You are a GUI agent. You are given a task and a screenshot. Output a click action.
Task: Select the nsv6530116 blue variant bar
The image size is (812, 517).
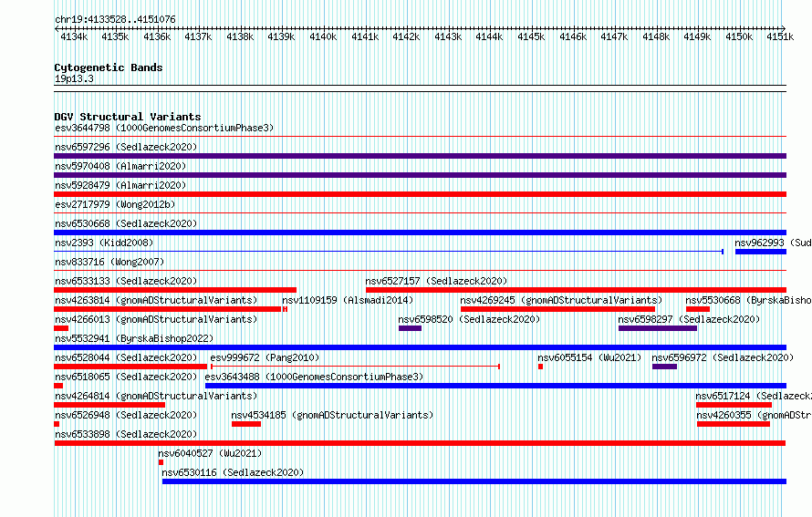tap(474, 481)
